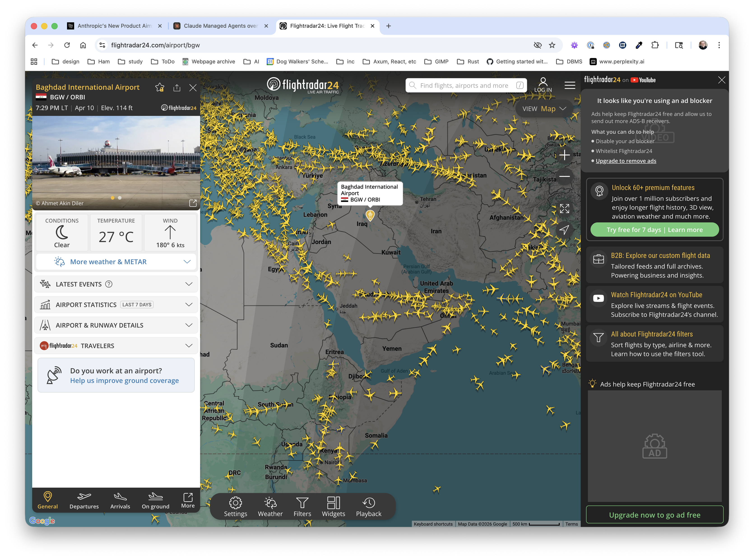Open the More tab

tap(188, 500)
